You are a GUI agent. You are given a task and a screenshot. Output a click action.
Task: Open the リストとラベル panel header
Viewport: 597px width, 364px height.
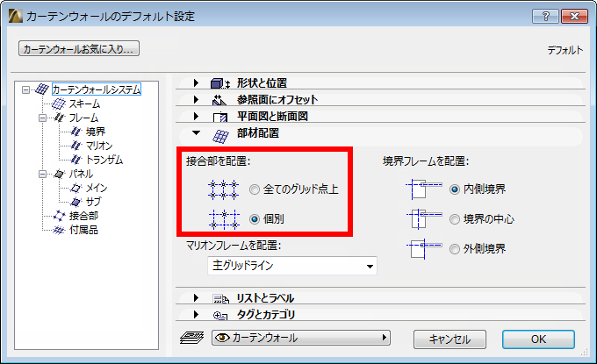[x=380, y=298]
